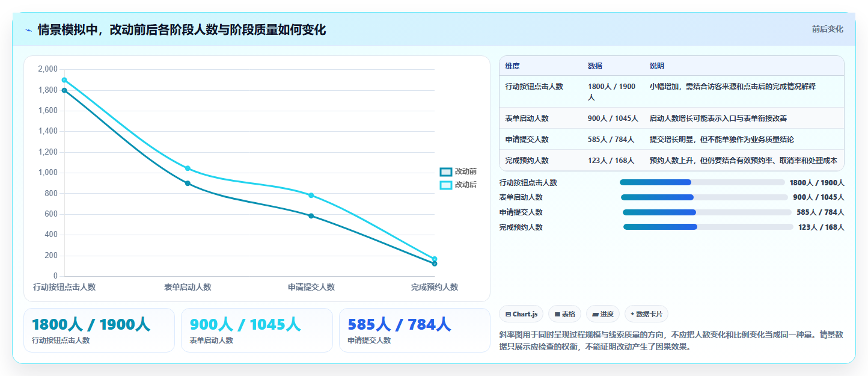Click the 改动前 data point at 表单启动人数
Viewport: 868px width, 376px height.
(x=188, y=183)
